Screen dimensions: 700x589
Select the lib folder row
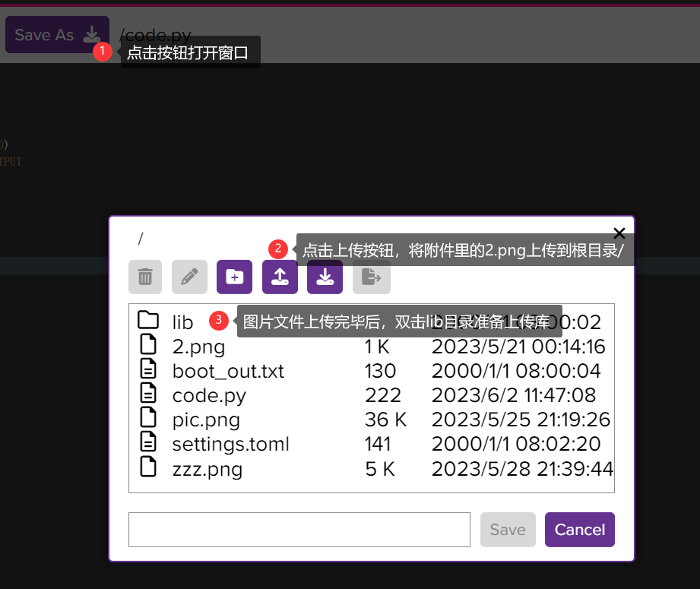372,322
